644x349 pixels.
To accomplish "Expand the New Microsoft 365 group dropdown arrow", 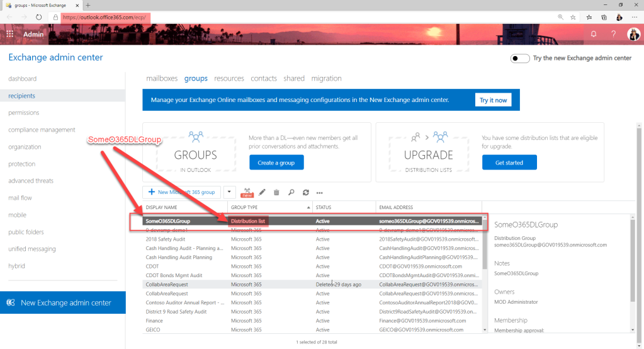I will [x=229, y=192].
